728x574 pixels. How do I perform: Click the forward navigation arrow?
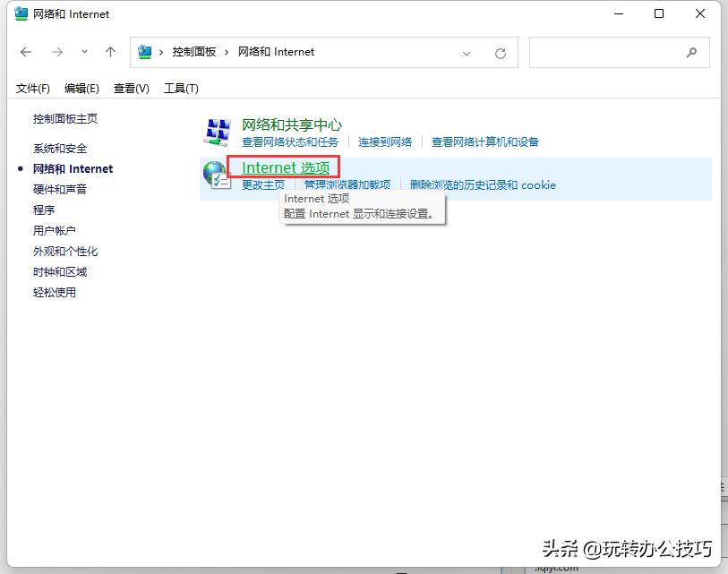(56, 52)
